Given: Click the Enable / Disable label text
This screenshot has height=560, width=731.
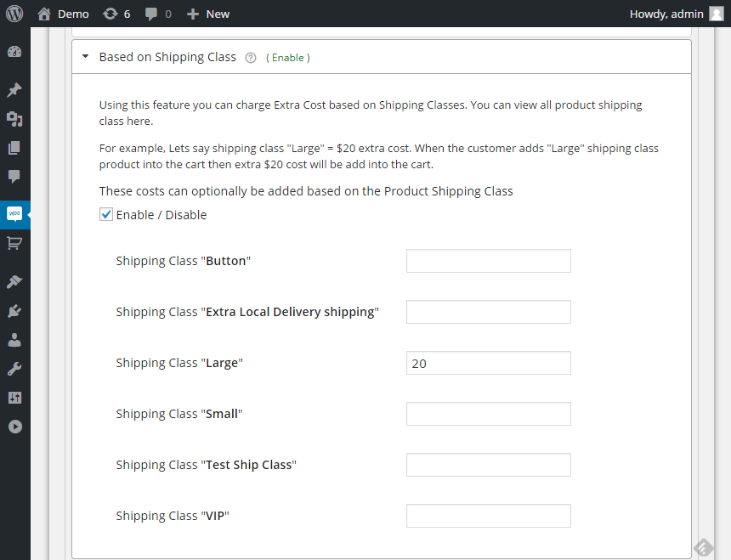Looking at the screenshot, I should 161,215.
